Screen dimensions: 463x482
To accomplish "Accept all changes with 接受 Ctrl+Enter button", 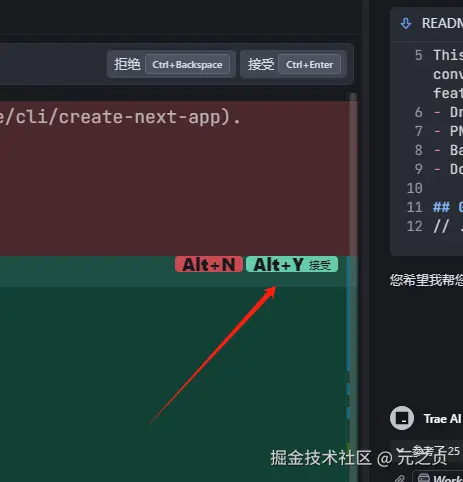I will (294, 64).
